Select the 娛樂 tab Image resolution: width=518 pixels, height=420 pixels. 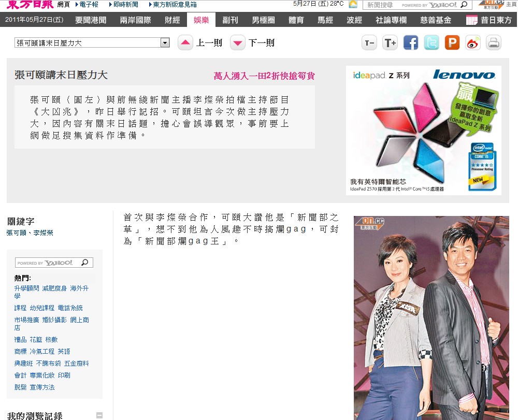(x=201, y=20)
